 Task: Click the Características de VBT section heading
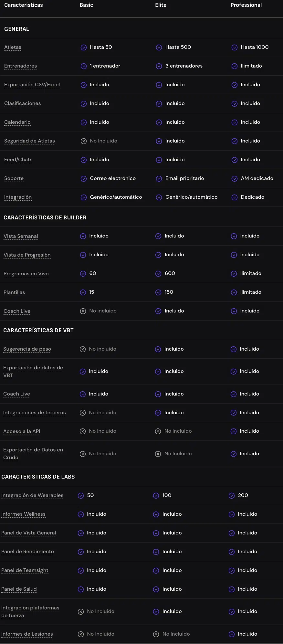[38, 330]
